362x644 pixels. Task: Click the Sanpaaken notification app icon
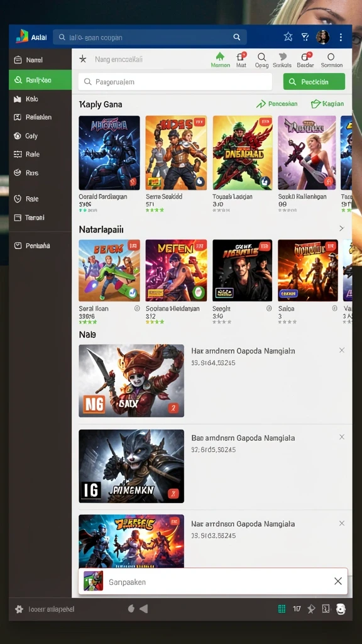coord(93,581)
